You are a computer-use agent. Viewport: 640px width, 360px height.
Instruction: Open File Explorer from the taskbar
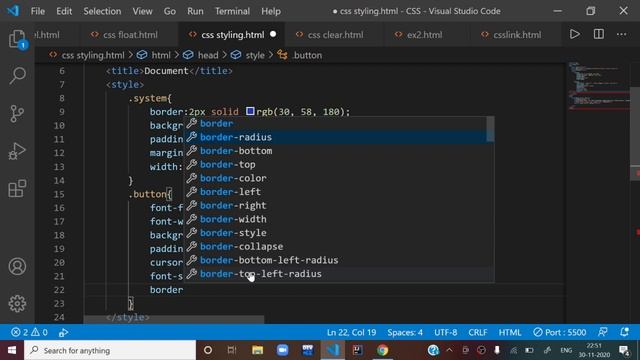pos(258,350)
